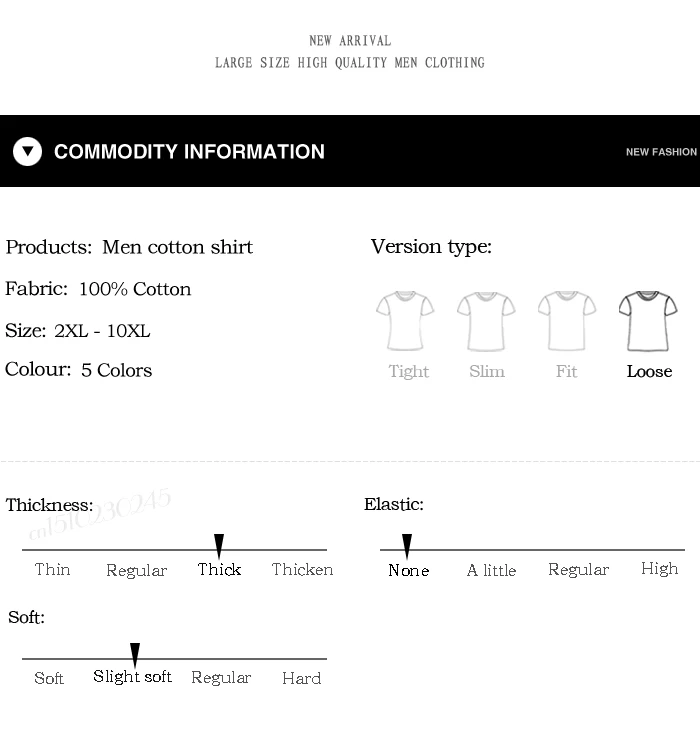The width and height of the screenshot is (700, 747).
Task: Click the Regular label on the Elastic scale
Action: pos(578,570)
